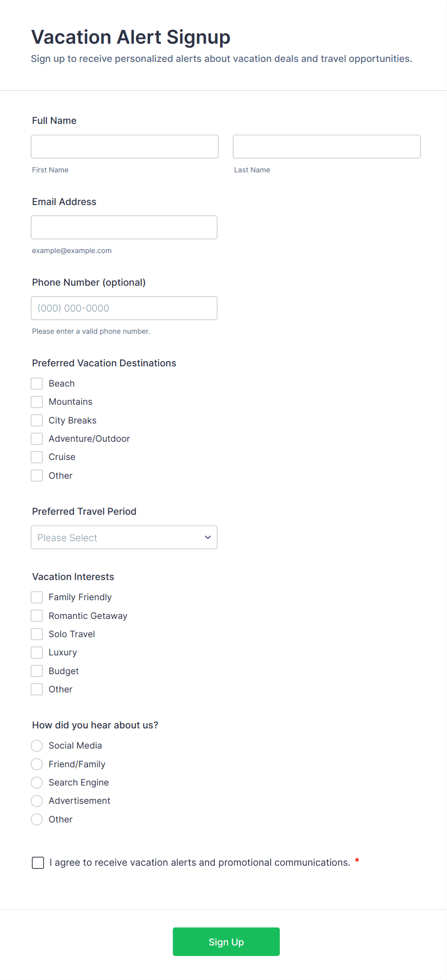Viewport: 447px width, 980px height.
Task: Toggle the Cruise checkbox
Action: point(37,457)
